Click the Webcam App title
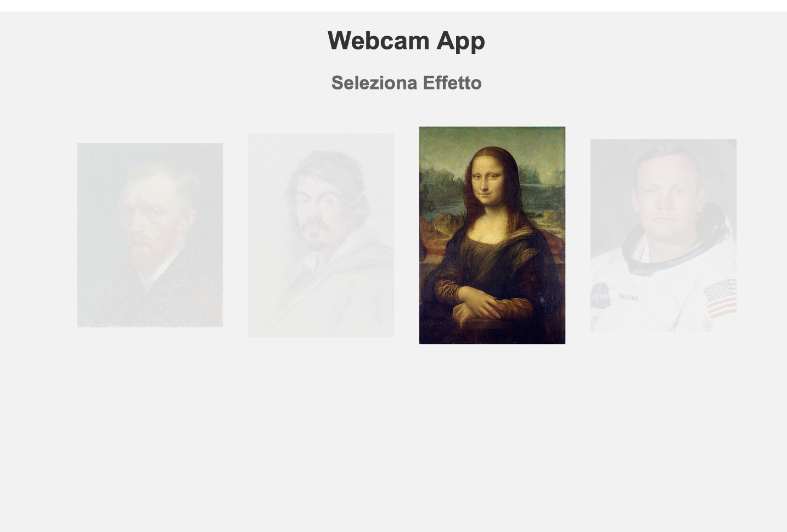 pyautogui.click(x=406, y=40)
